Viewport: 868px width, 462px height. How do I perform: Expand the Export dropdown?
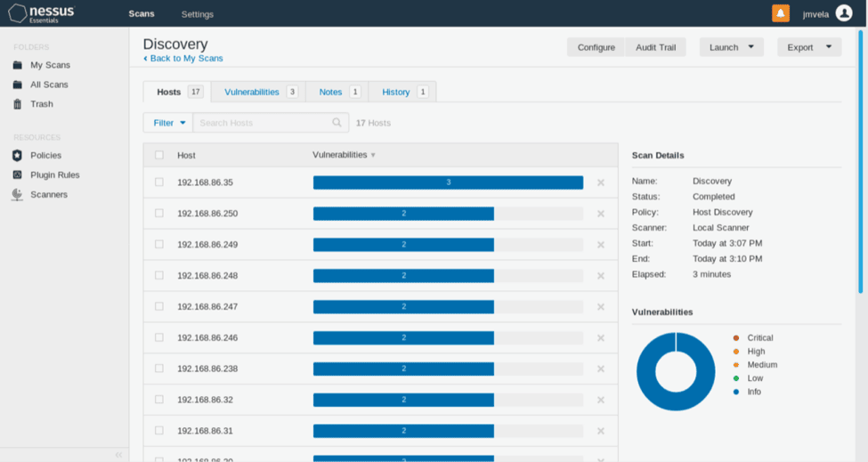(x=808, y=47)
